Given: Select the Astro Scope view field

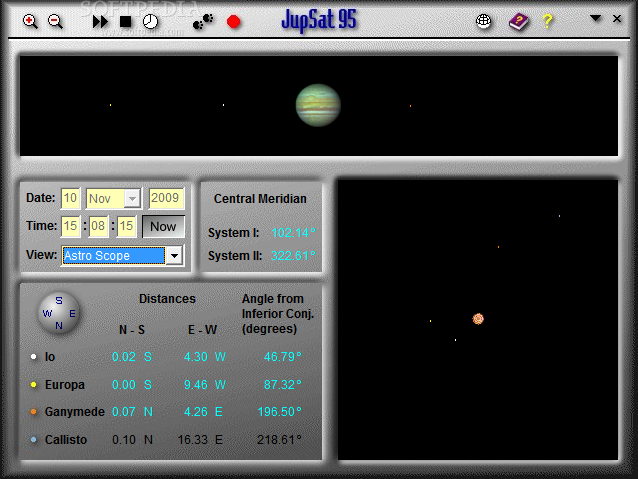Looking at the screenshot, I should (x=114, y=256).
